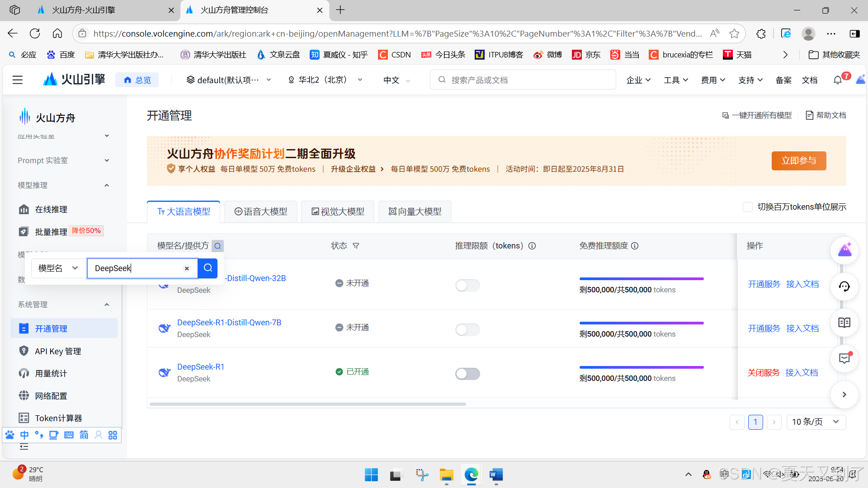Open the 10 条/页 page size dropdown
Viewport: 868px width, 488px height.
pos(816,422)
